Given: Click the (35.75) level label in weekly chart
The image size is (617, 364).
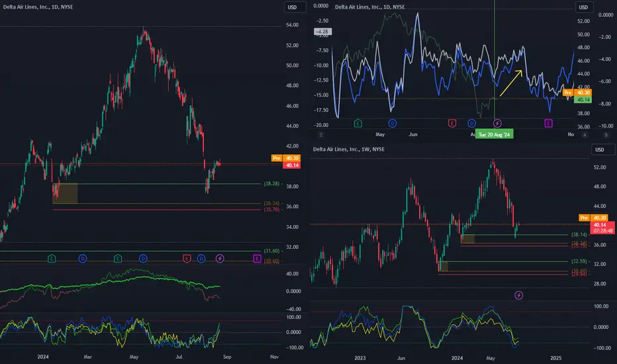Looking at the screenshot, I should point(579,246).
